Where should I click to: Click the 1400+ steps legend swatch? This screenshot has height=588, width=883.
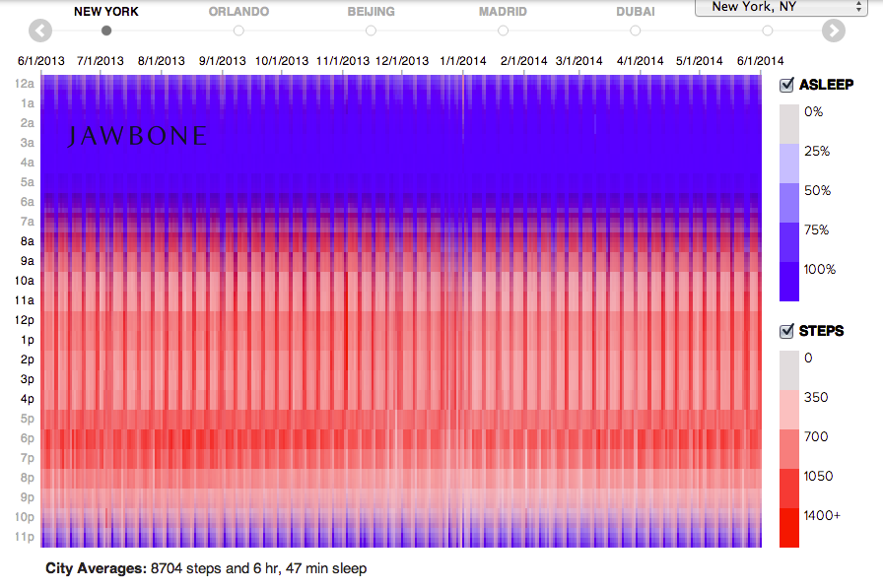(789, 528)
